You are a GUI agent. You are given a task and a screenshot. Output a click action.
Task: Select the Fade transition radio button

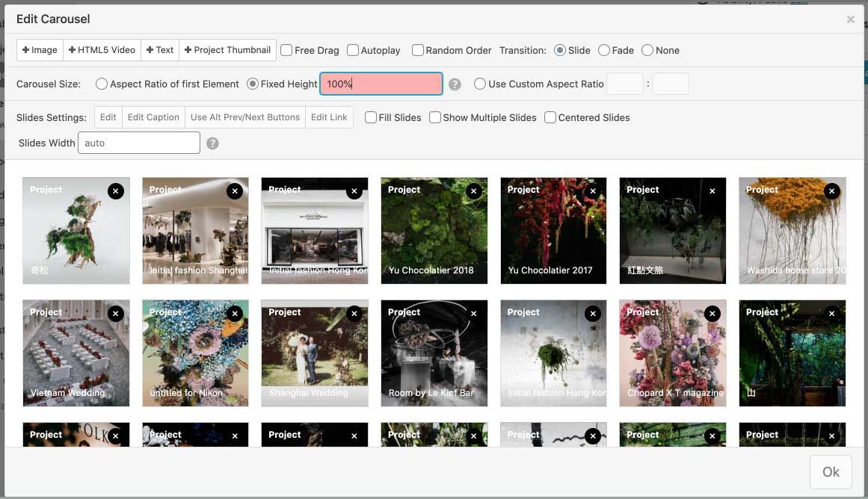click(x=604, y=51)
